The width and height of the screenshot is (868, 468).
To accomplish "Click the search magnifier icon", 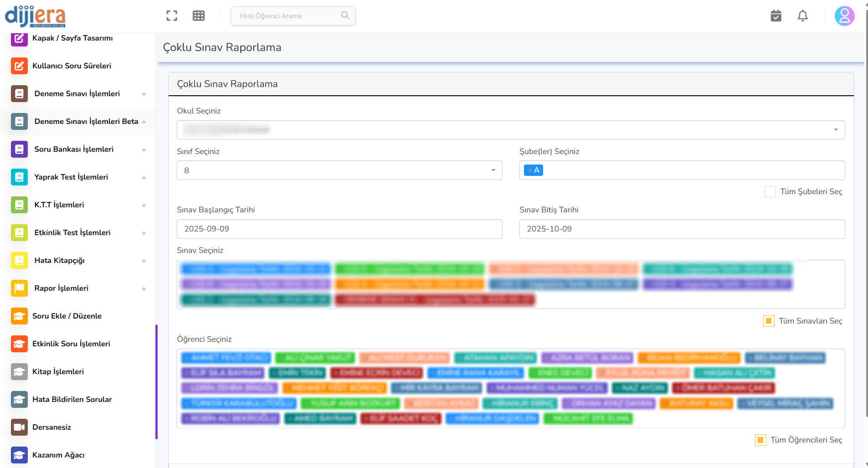I will (345, 15).
